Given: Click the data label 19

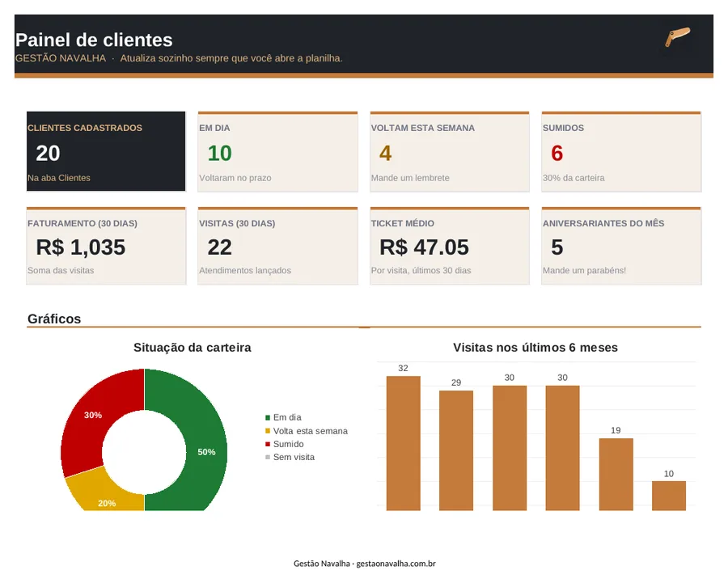Looking at the screenshot, I should (x=616, y=430).
